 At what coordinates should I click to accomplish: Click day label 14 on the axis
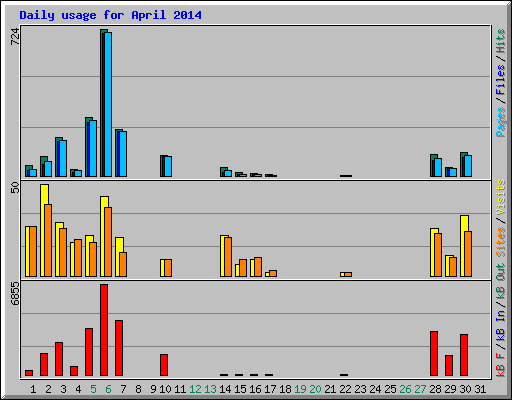coord(225,389)
